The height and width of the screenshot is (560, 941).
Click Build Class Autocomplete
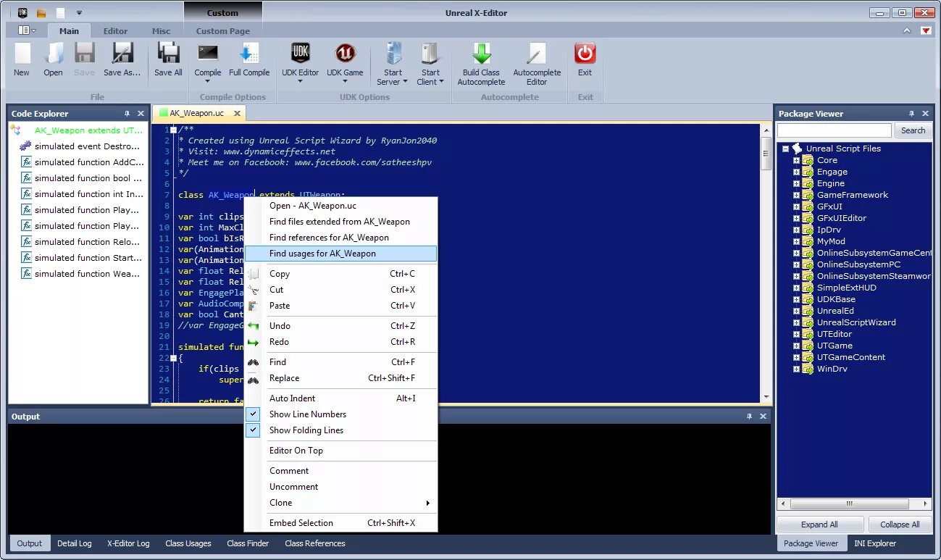point(481,63)
